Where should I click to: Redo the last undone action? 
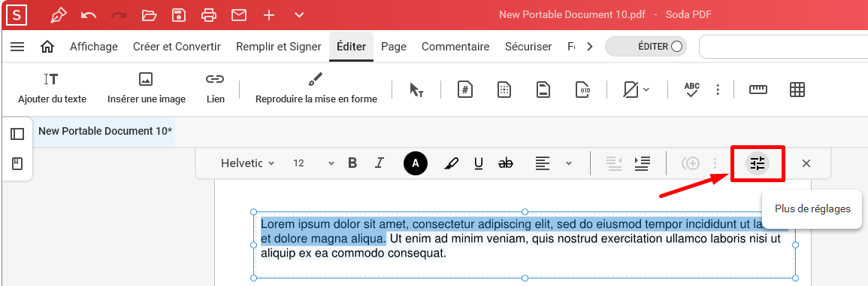[119, 15]
